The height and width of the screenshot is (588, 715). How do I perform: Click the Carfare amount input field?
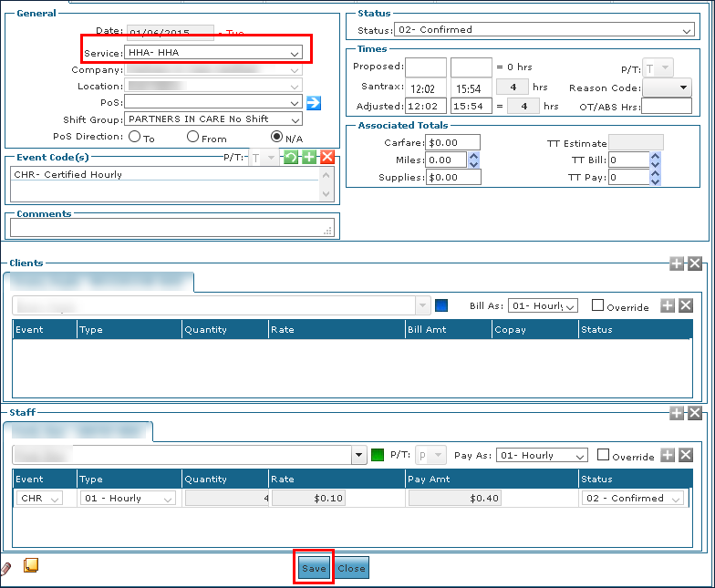pos(453,142)
